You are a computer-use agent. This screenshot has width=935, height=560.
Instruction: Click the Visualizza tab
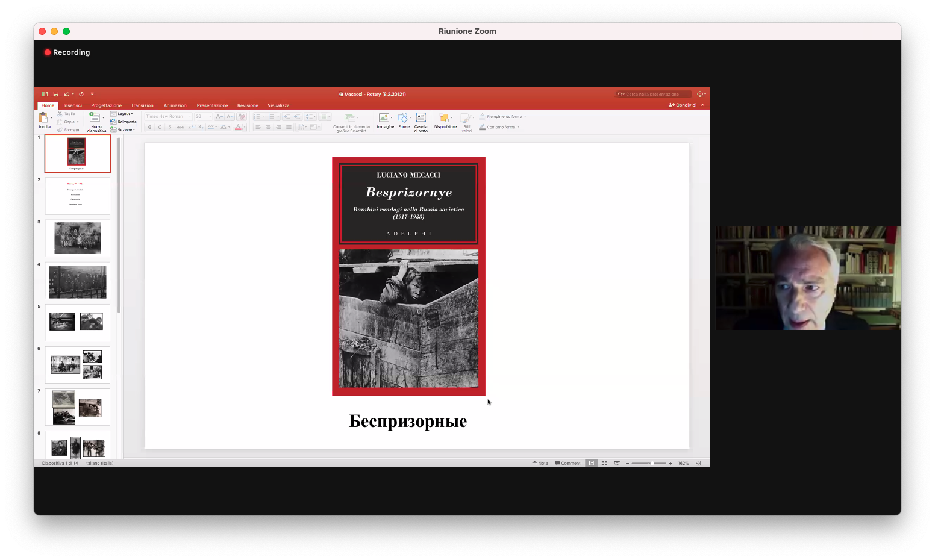point(278,105)
